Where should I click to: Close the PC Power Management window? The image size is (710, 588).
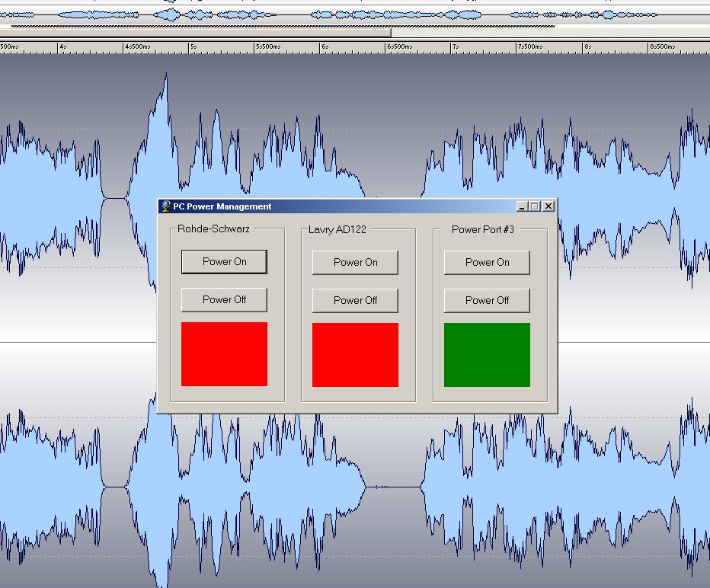click(548, 206)
